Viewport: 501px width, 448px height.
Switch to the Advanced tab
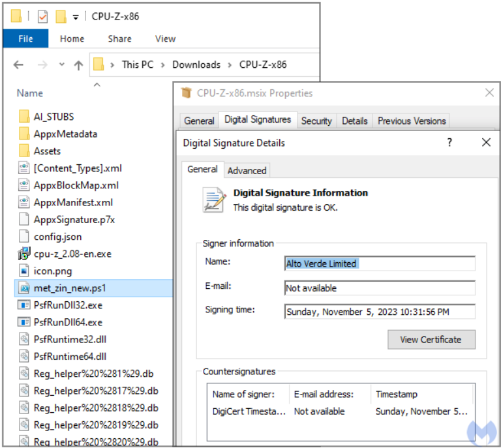click(247, 170)
